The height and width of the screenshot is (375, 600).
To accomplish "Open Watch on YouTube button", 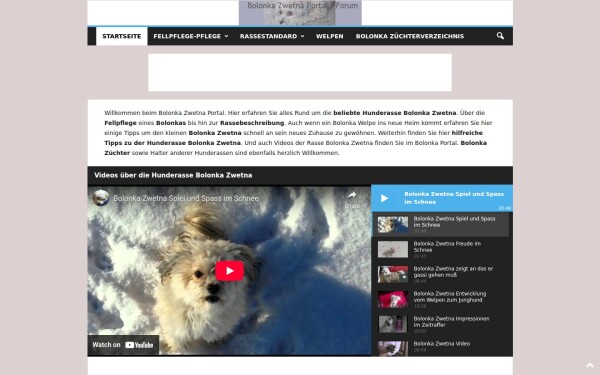I will click(x=123, y=345).
